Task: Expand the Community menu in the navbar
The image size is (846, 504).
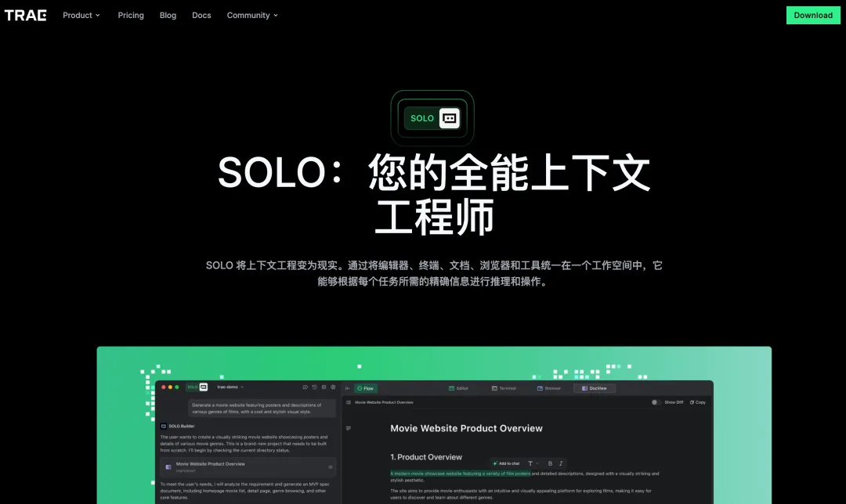Action: [252, 15]
